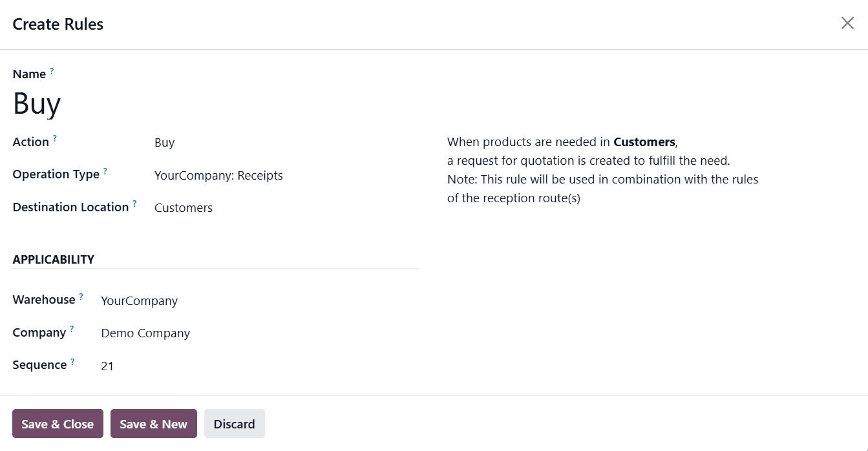Image resolution: width=868 pixels, height=451 pixels.
Task: Close the Create Rules dialog
Action: tap(847, 23)
